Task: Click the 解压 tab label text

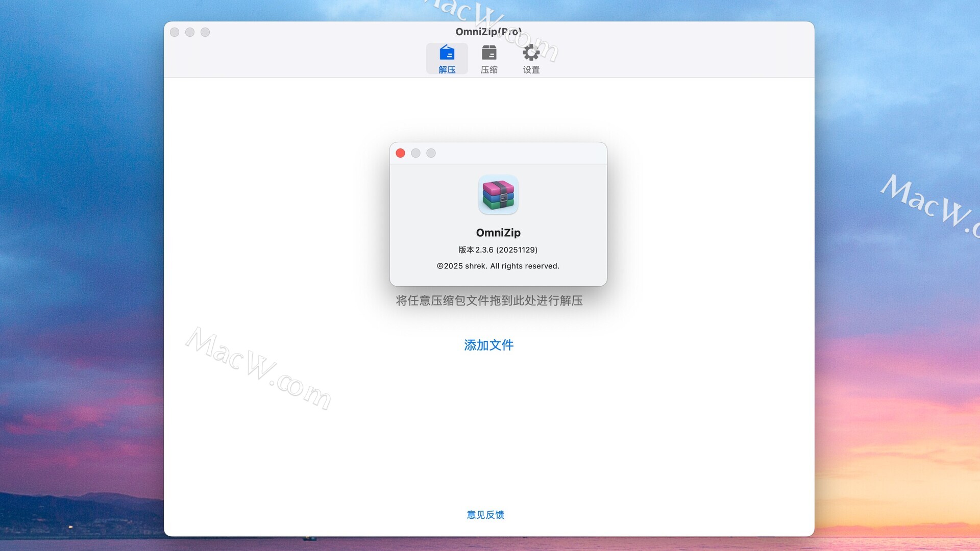Action: pos(447,70)
